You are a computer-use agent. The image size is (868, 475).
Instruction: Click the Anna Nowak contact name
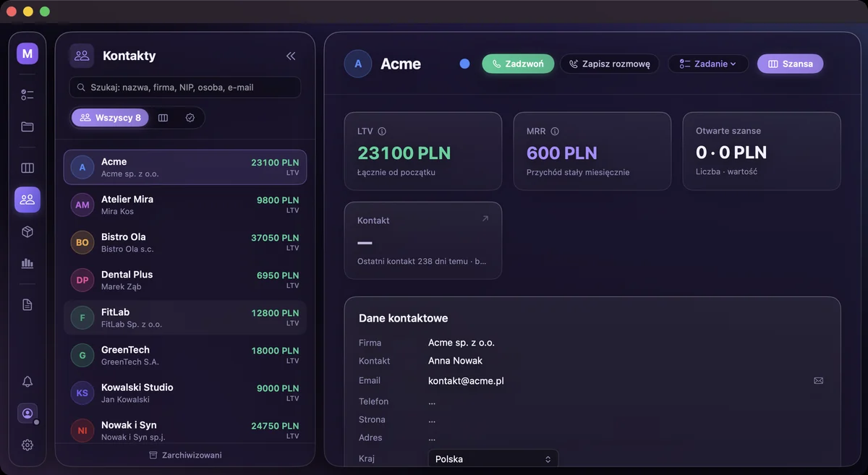pyautogui.click(x=455, y=361)
